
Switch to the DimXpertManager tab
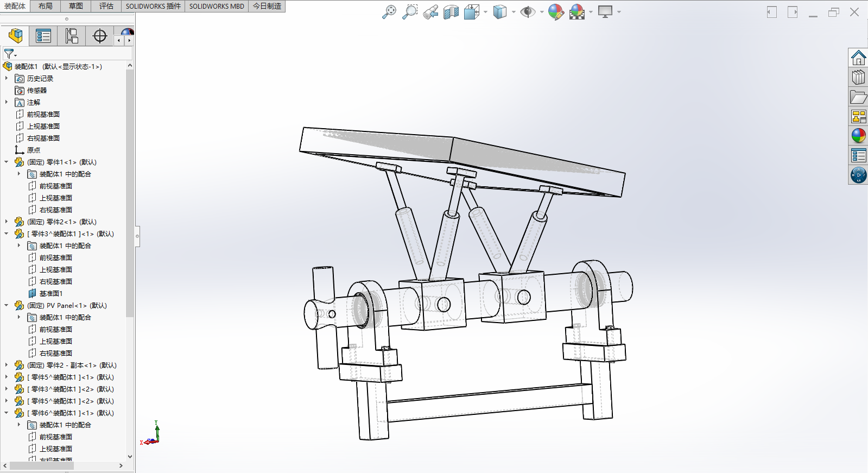pyautogui.click(x=100, y=36)
